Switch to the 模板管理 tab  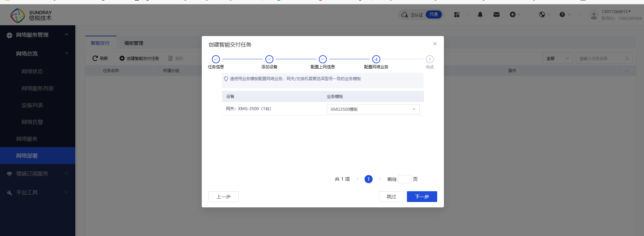click(x=134, y=43)
